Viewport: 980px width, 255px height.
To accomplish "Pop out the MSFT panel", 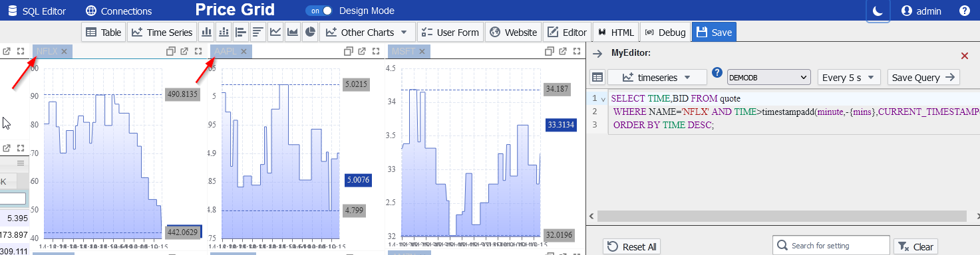I will [x=563, y=51].
